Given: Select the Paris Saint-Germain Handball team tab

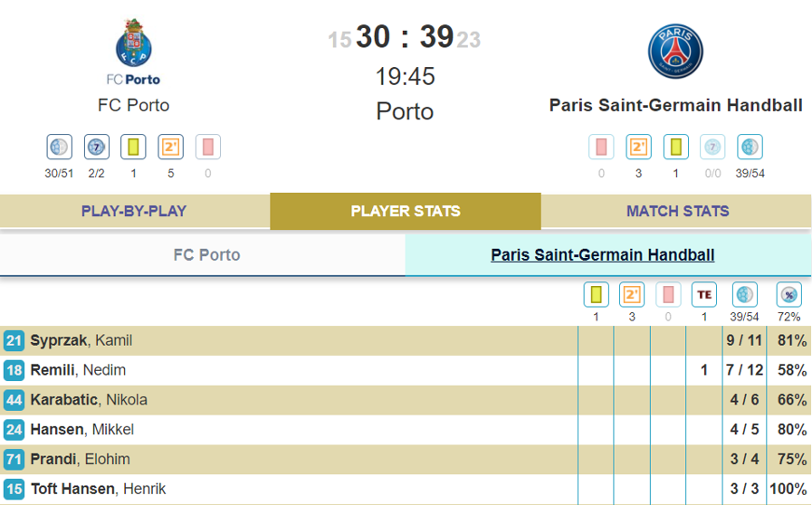Looking at the screenshot, I should 602,255.
